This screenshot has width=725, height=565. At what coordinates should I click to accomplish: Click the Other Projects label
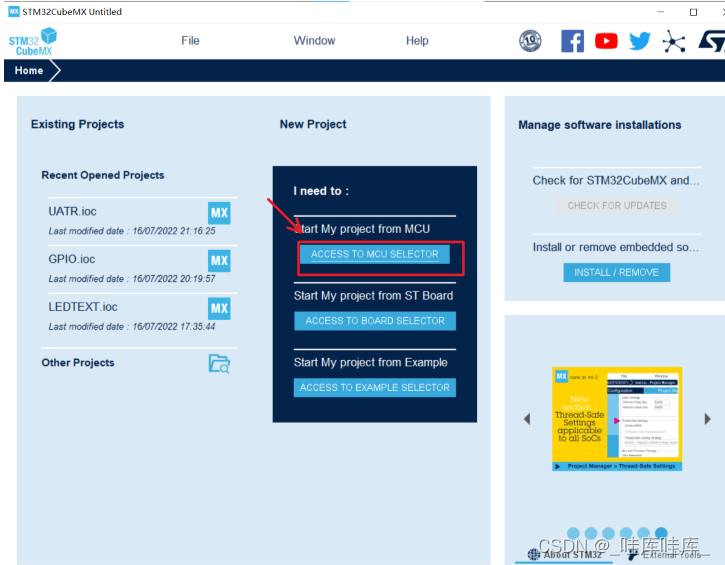[x=78, y=362]
